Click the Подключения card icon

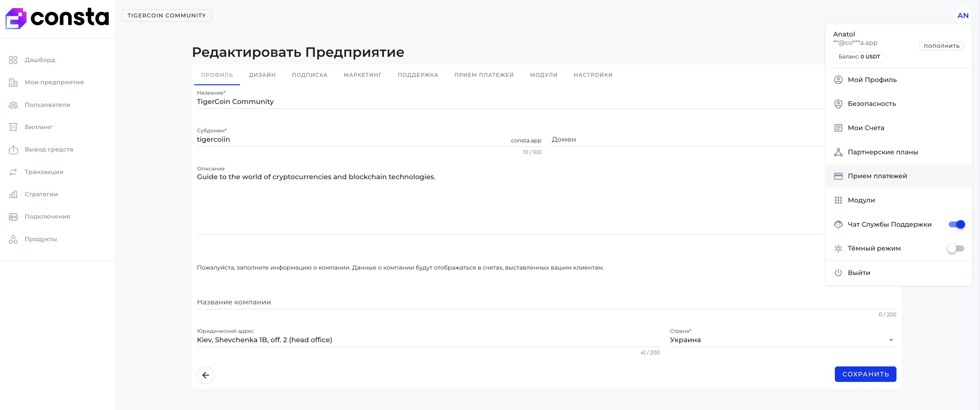13,217
